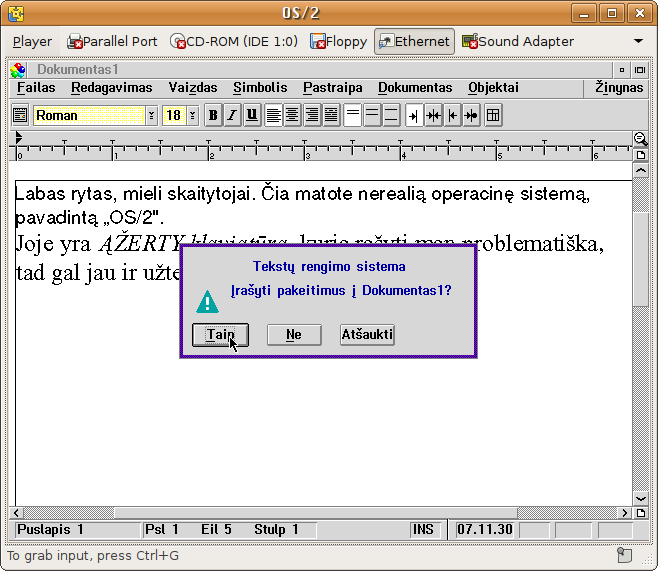658x571 pixels.
Task: Click the Psl 1 status text
Action: 162,529
